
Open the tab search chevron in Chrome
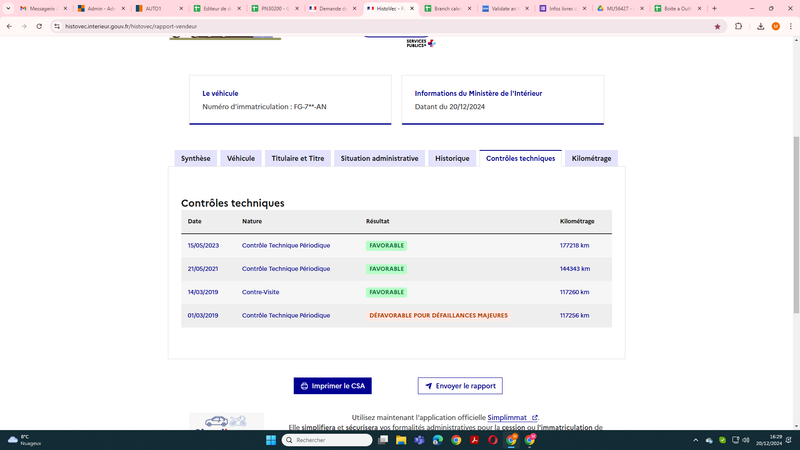pyautogui.click(x=8, y=9)
